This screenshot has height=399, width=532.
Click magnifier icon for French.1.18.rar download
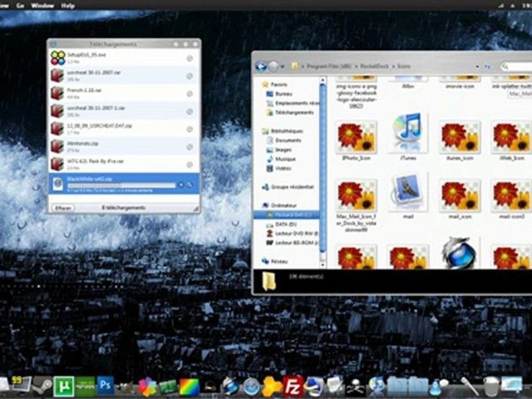190,94
